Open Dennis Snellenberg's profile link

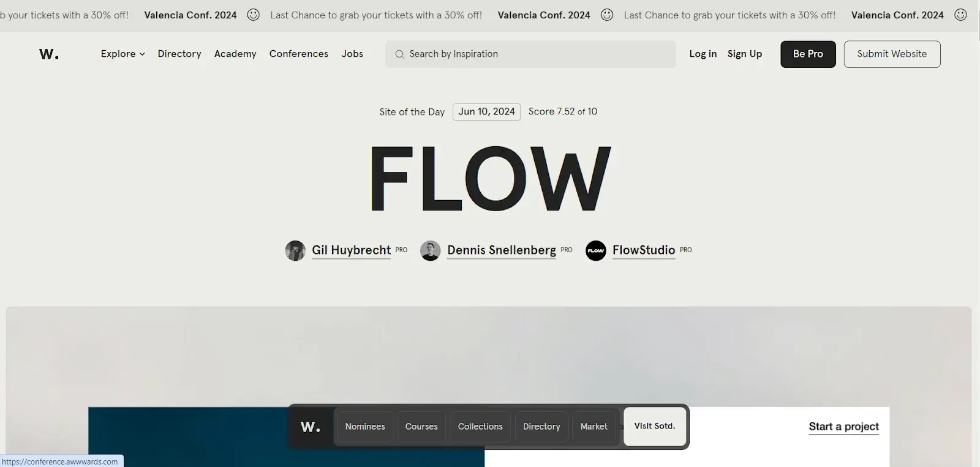[x=502, y=250]
